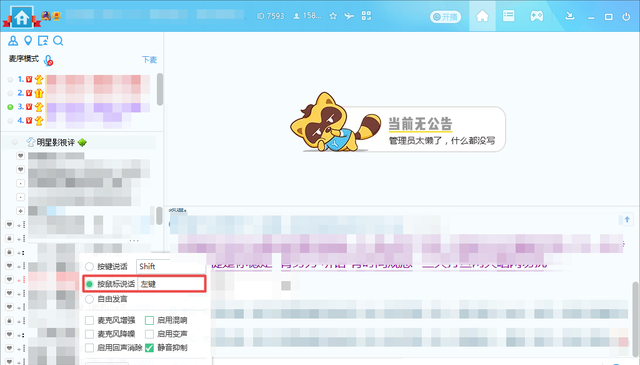The height and width of the screenshot is (365, 640).
Task: Enable the 麦克风增强 checkbox
Action: pyautogui.click(x=89, y=320)
